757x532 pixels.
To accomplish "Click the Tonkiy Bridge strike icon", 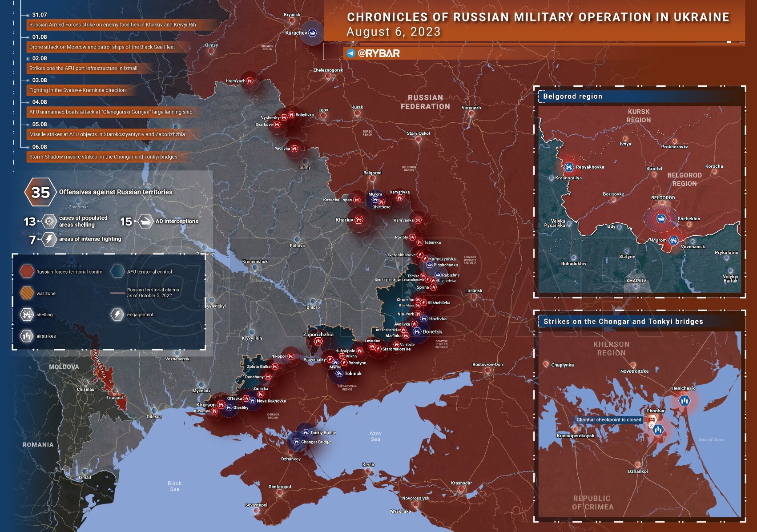I will coord(306,432).
